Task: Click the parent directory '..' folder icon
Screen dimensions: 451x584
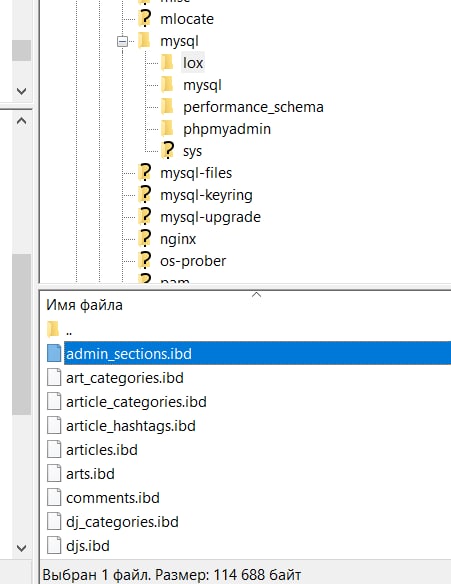Action: 53,329
